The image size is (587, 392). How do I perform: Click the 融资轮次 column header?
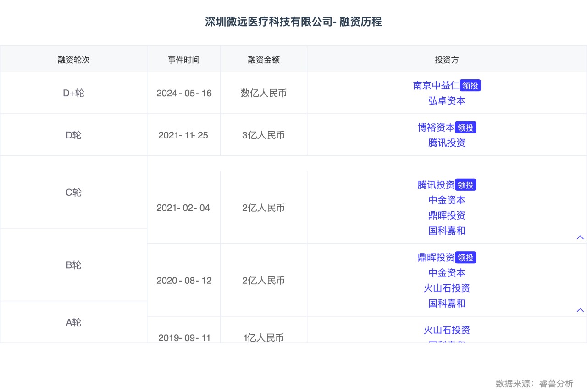73,60
